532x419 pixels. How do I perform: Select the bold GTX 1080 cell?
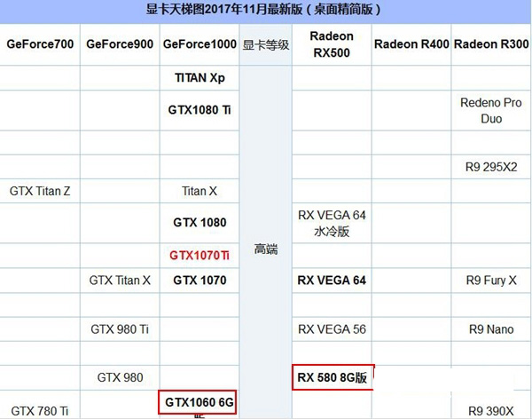pos(199,223)
